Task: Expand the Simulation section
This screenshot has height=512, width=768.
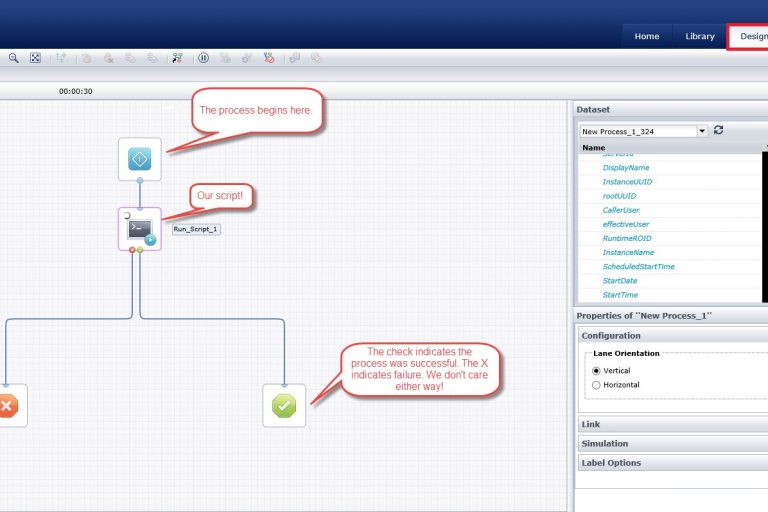Action: (605, 443)
